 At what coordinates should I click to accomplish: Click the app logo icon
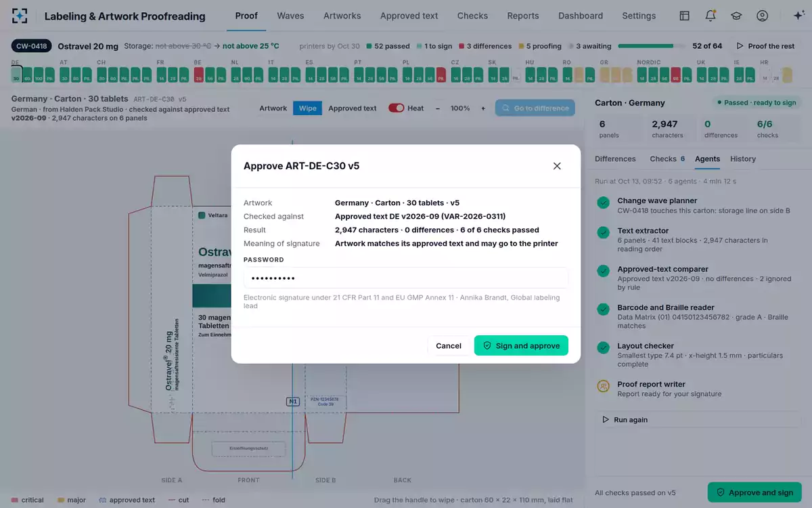click(x=20, y=16)
